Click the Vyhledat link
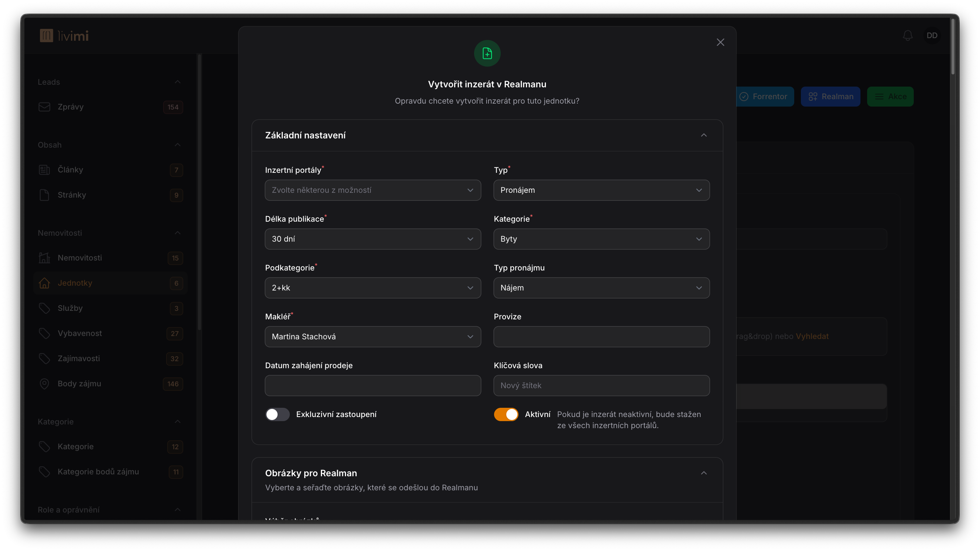Screen dimensions: 980x551 [812, 336]
